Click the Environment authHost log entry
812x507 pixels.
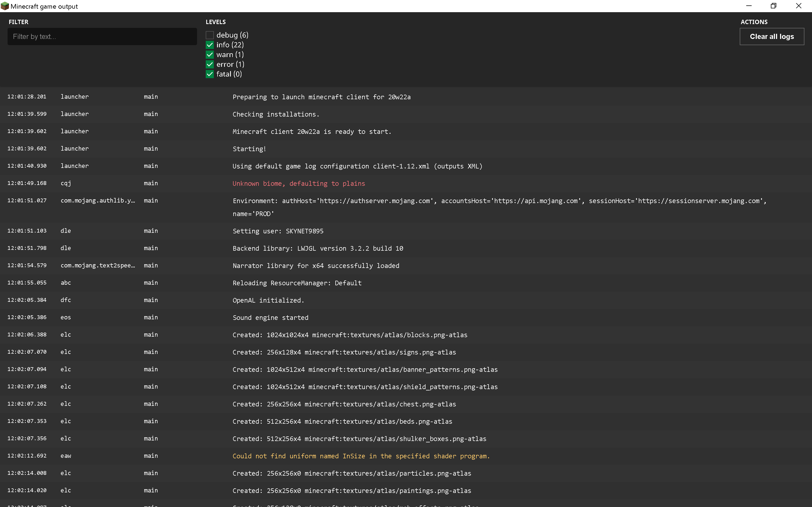pos(499,201)
